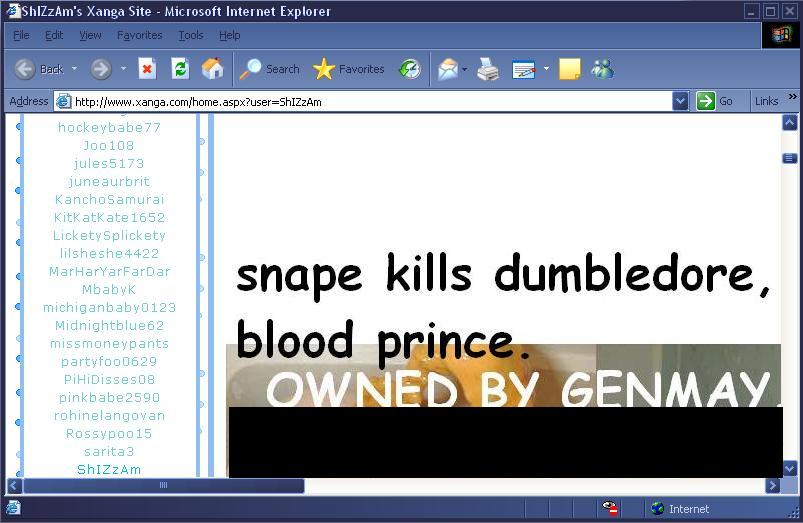The width and height of the screenshot is (803, 523).
Task: Click the Internet zone globe icon
Action: point(658,509)
